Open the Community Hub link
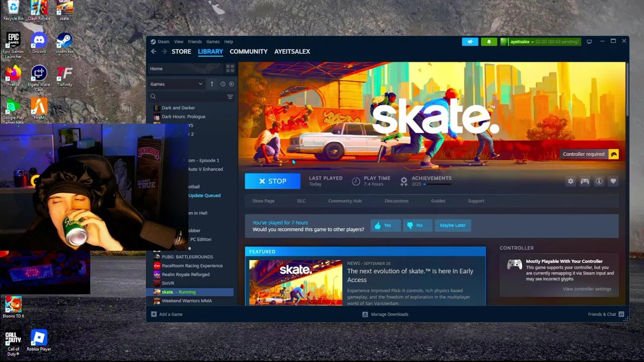The width and height of the screenshot is (644, 362). 345,201
